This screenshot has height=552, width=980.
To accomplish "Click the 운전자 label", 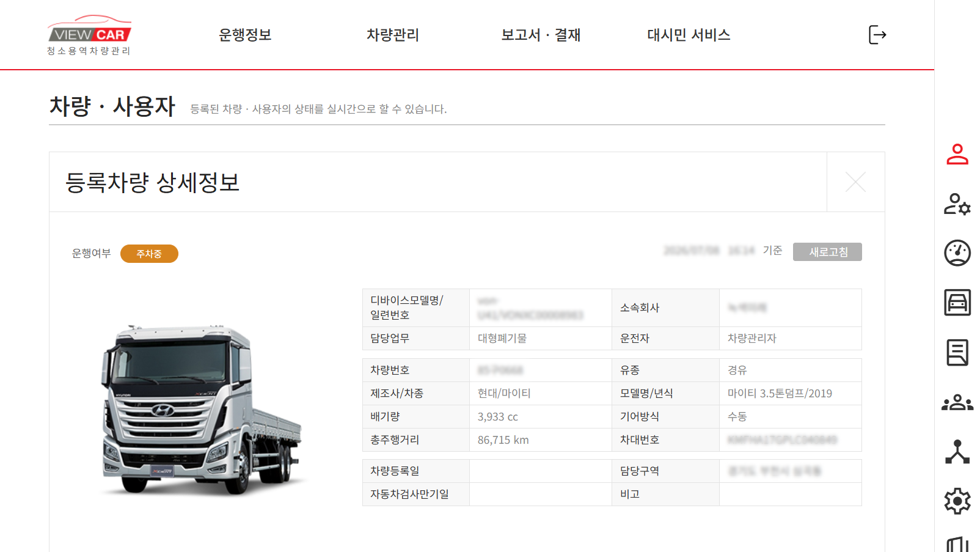I will tap(635, 339).
